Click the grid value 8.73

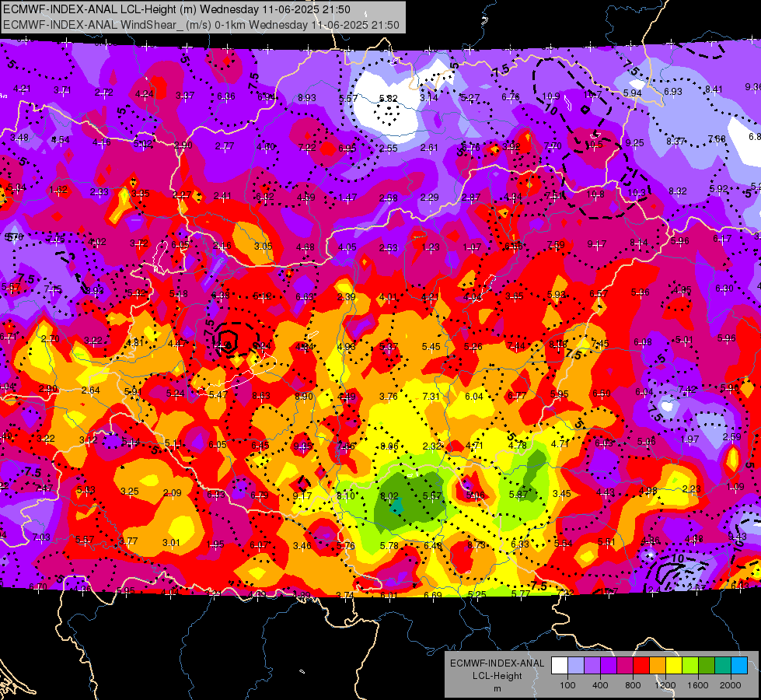476,545
